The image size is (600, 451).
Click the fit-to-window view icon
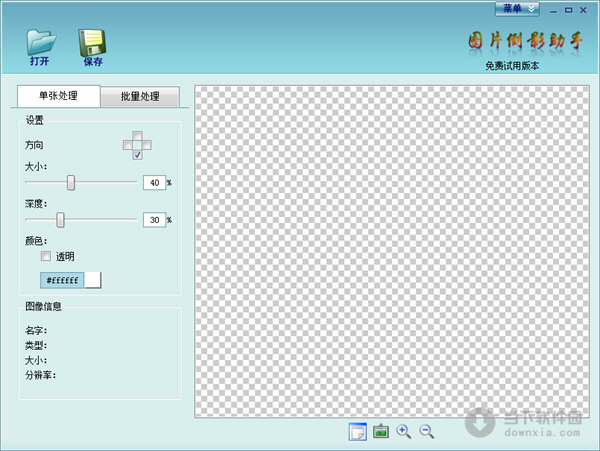coord(358,432)
